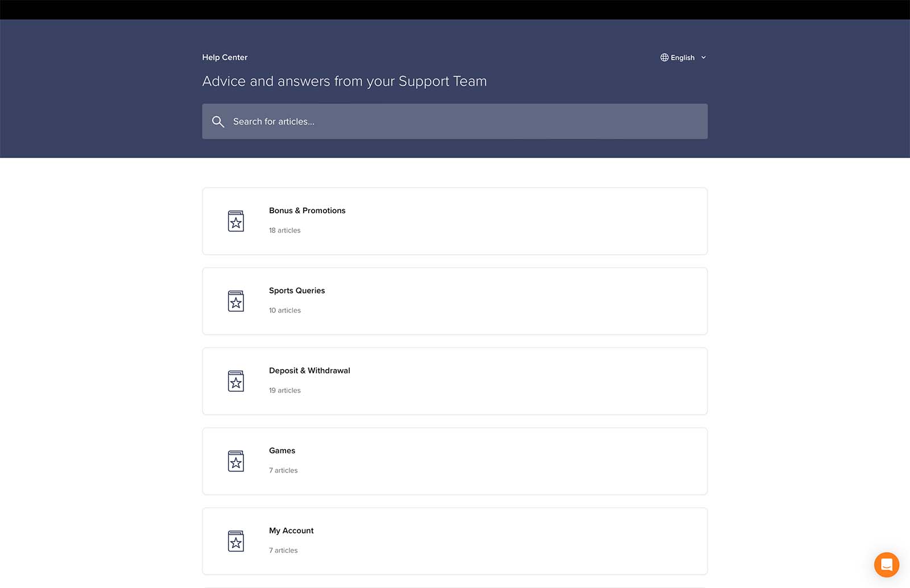Screen dimensions: 910x588
Task: Expand the chevron beside English
Action: click(x=704, y=57)
